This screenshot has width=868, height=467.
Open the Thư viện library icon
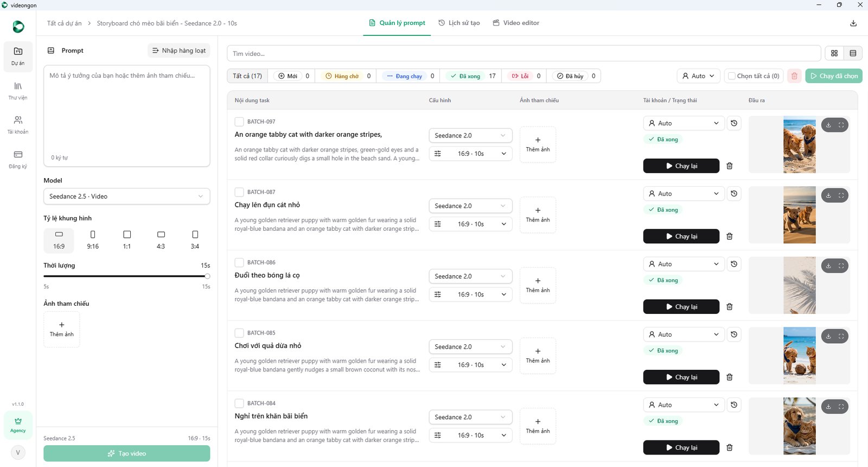[x=18, y=90]
